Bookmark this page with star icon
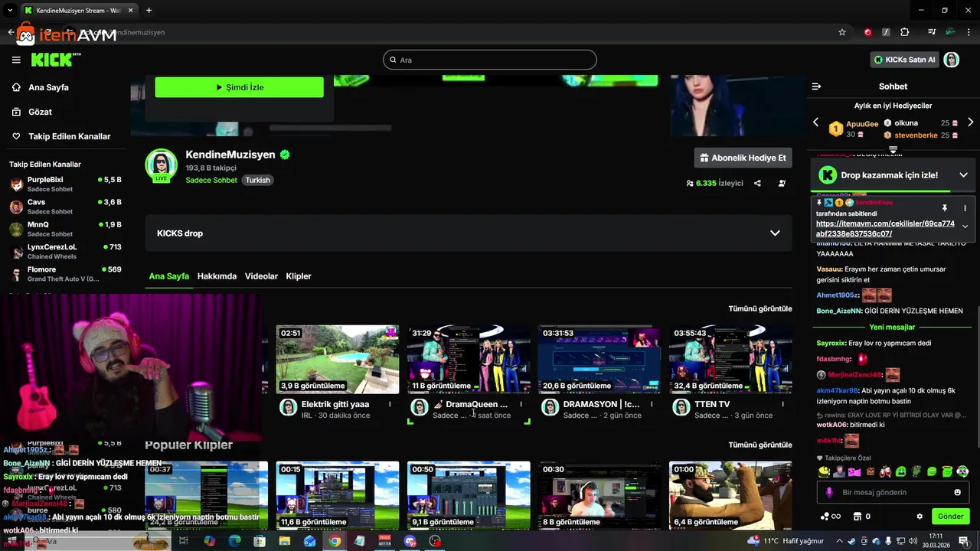Viewport: 980px width, 551px height. tap(842, 32)
